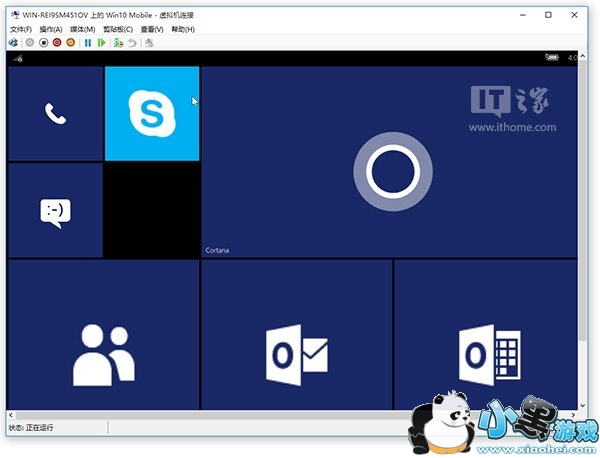Pause the virtual machine
Image resolution: width=600 pixels, height=458 pixels.
point(88,43)
